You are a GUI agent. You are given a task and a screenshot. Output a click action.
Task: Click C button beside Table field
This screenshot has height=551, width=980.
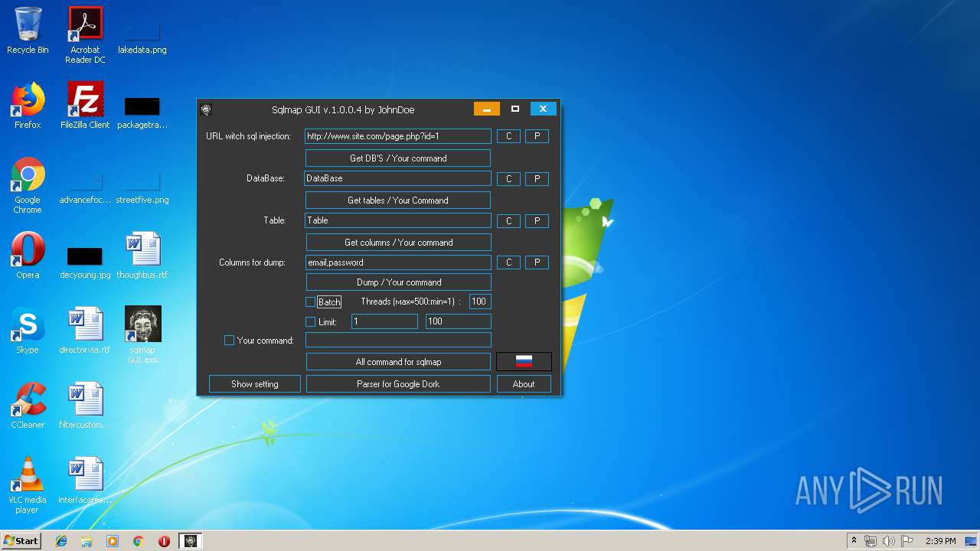pyautogui.click(x=509, y=221)
